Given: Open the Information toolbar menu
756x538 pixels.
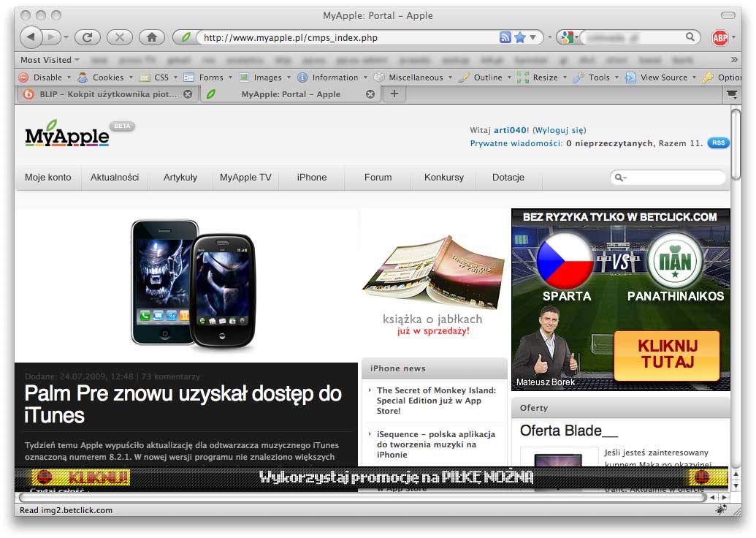Looking at the screenshot, I should tap(332, 77).
